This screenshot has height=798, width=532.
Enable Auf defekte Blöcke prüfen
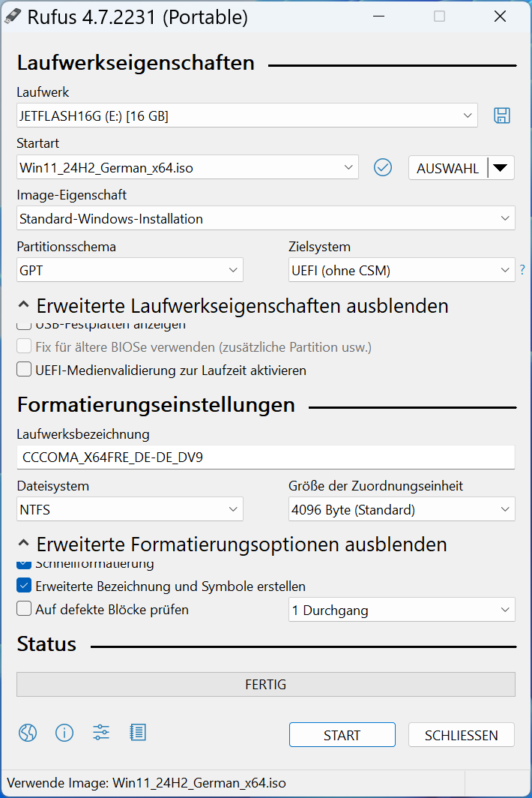(25, 610)
